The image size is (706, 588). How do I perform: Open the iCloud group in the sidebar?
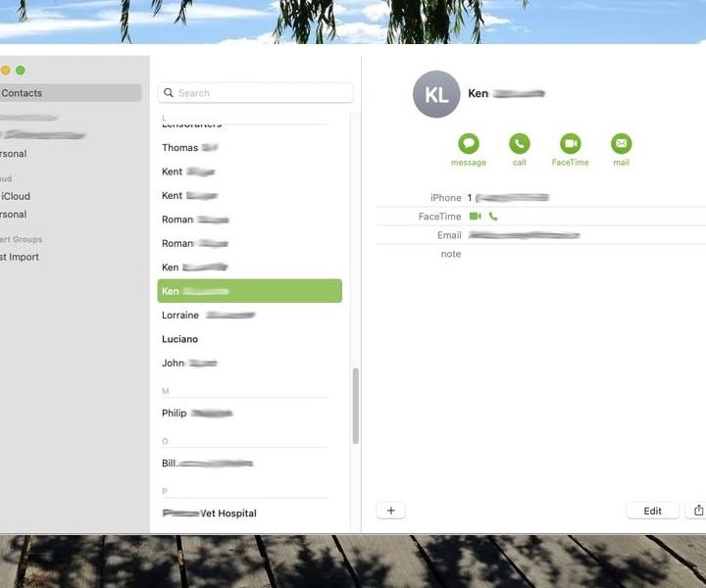(x=17, y=196)
